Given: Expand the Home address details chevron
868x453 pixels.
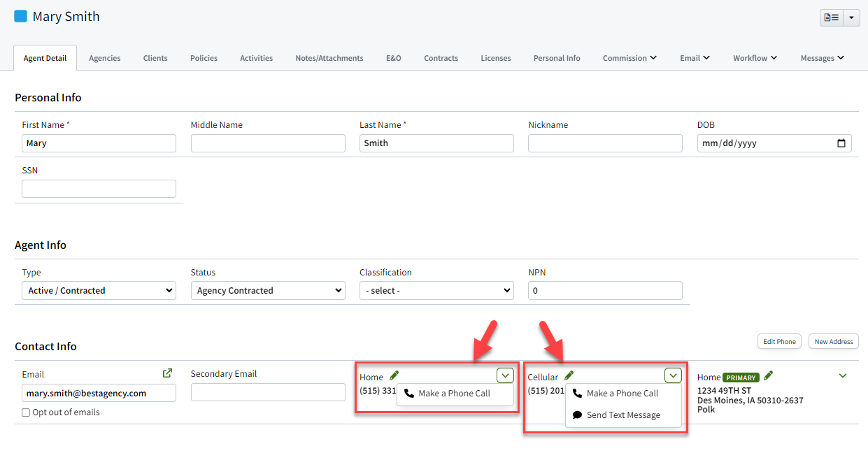Looking at the screenshot, I should coord(842,375).
